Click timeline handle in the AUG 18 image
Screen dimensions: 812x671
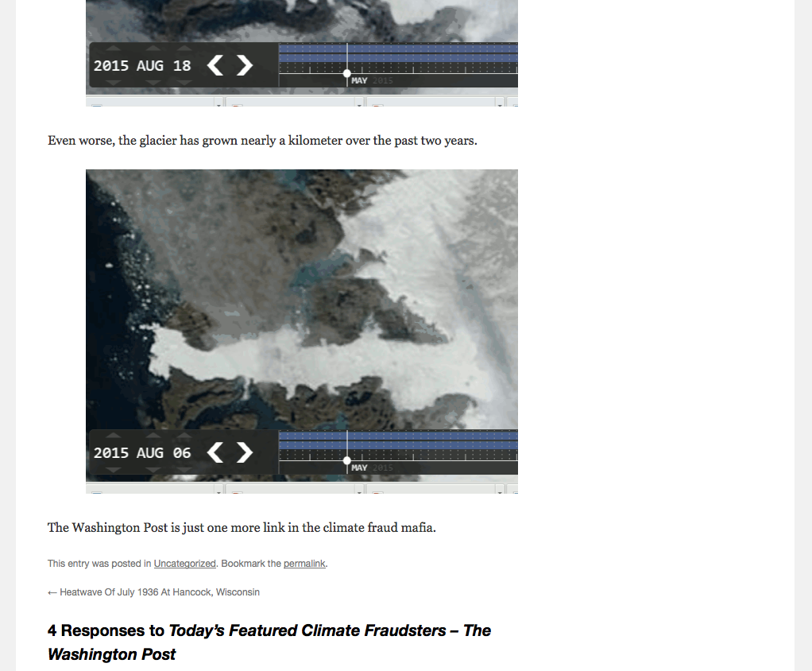347,74
